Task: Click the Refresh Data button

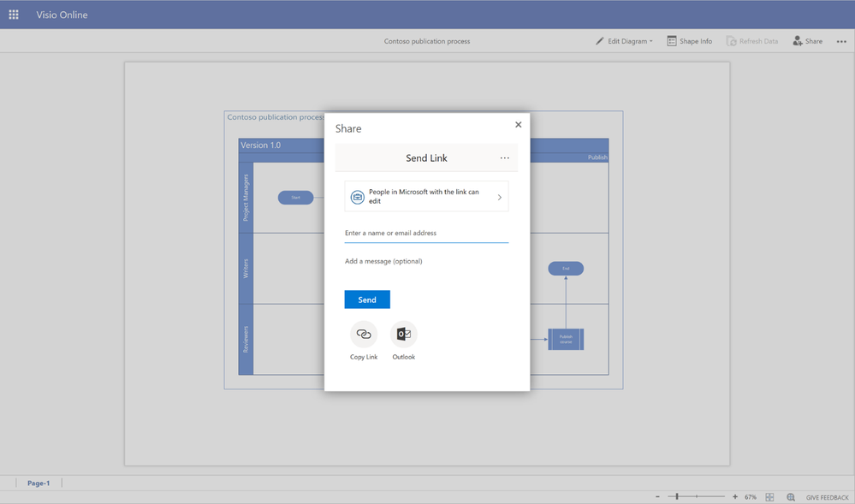Action: pyautogui.click(x=752, y=41)
